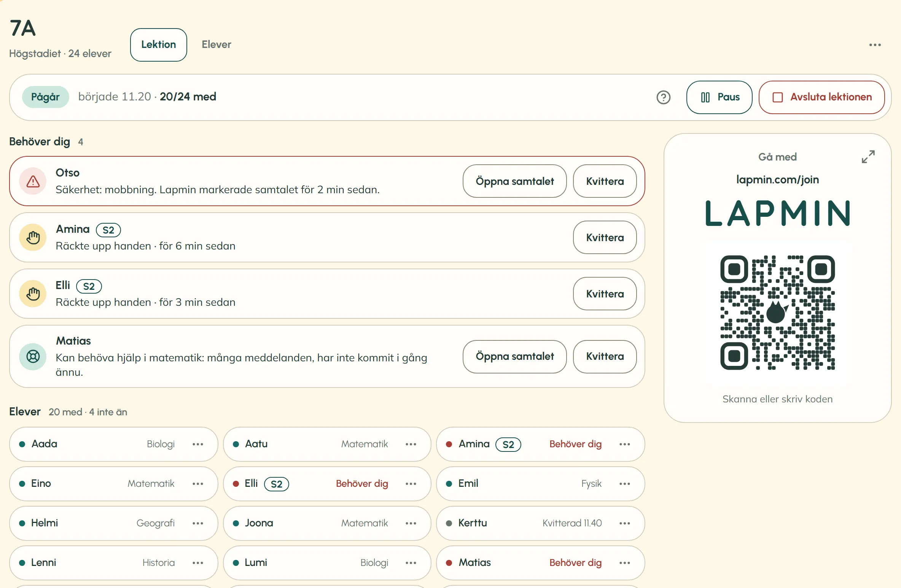Click the Behöver dig section heading
This screenshot has height=588, width=901.
40,142
